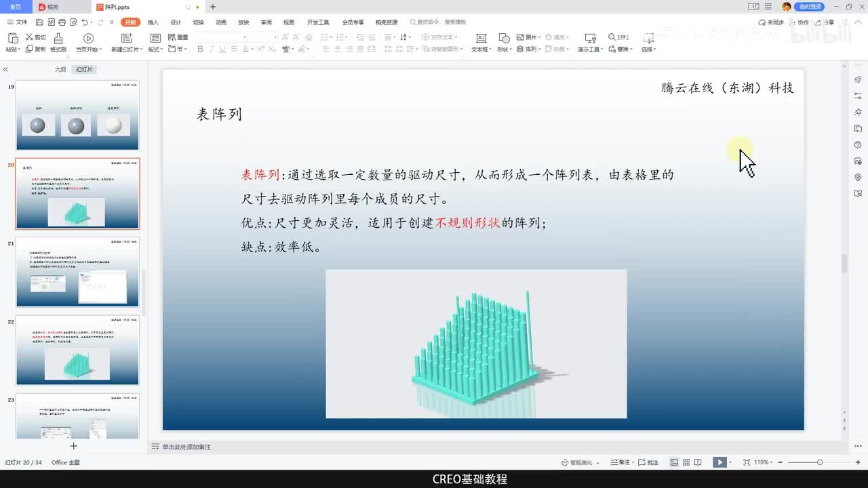868x488 pixels.
Task: Switch to the Design (设计) ribbon tab
Action: pyautogui.click(x=176, y=22)
